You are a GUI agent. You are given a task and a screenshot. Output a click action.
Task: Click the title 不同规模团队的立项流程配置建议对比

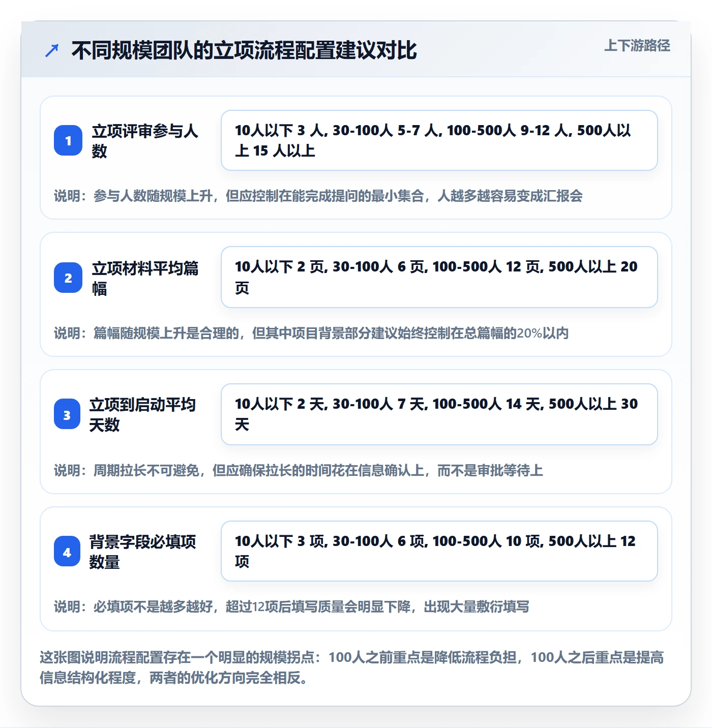coord(244,50)
